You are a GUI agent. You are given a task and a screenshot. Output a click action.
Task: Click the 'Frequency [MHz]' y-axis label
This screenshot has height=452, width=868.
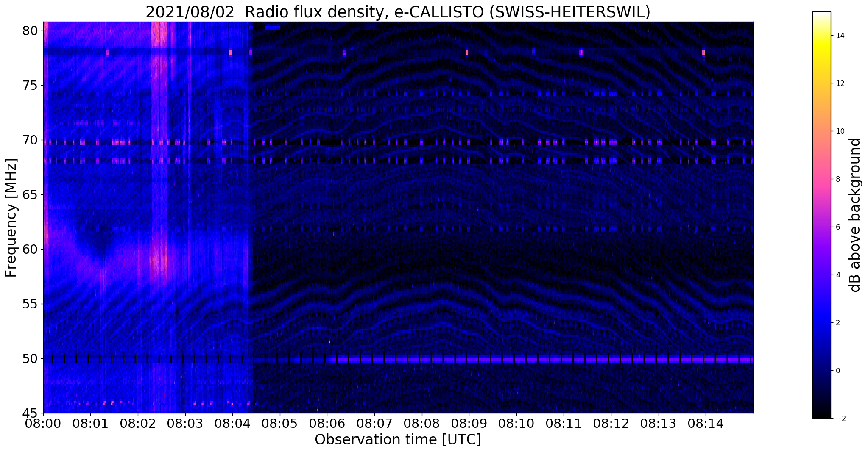coord(11,218)
